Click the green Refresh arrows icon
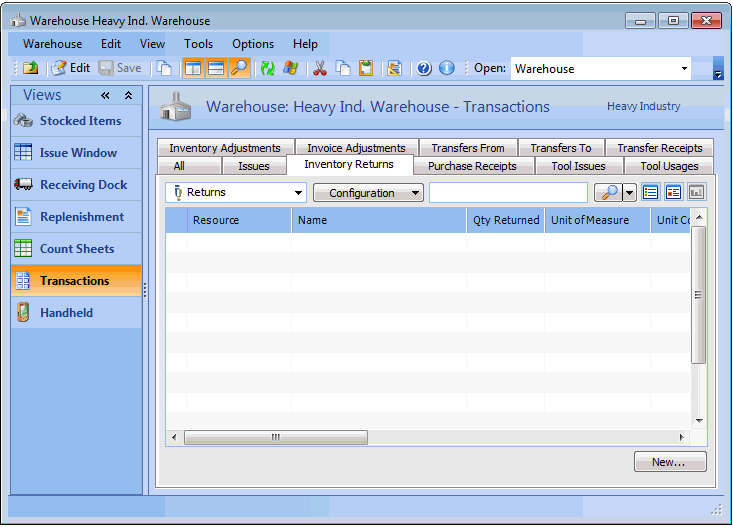This screenshot has width=733, height=527. 267,68
